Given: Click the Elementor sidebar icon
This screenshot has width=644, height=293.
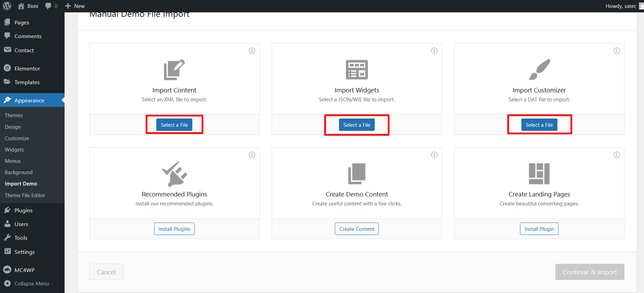Looking at the screenshot, I should pyautogui.click(x=7, y=68).
